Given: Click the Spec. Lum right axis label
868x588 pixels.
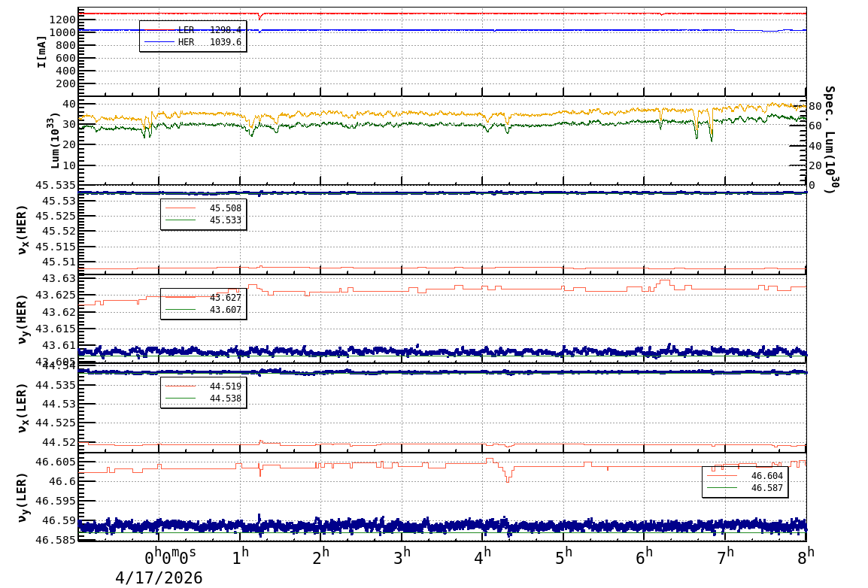Looking at the screenshot, I should (829, 139).
